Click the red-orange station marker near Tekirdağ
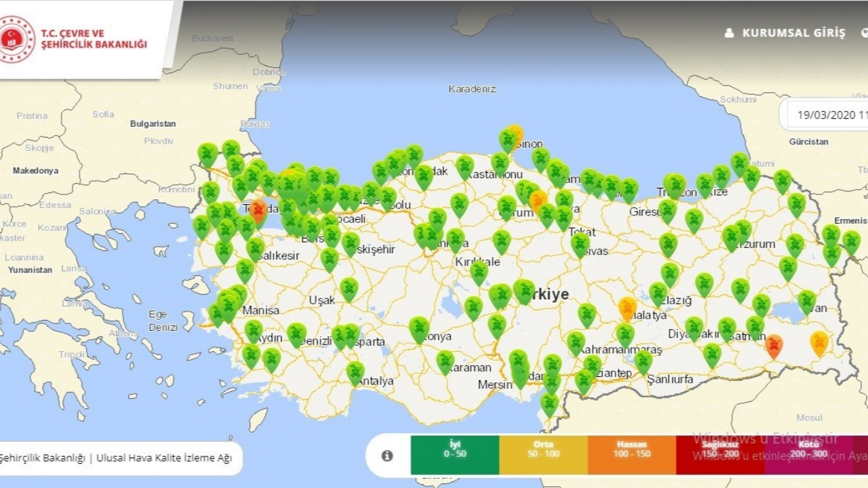 point(258,210)
